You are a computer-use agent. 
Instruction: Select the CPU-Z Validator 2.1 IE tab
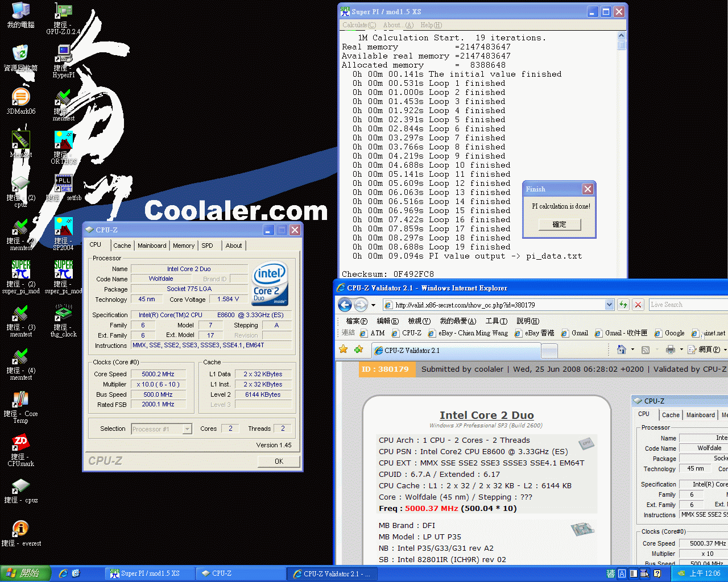(x=456, y=351)
